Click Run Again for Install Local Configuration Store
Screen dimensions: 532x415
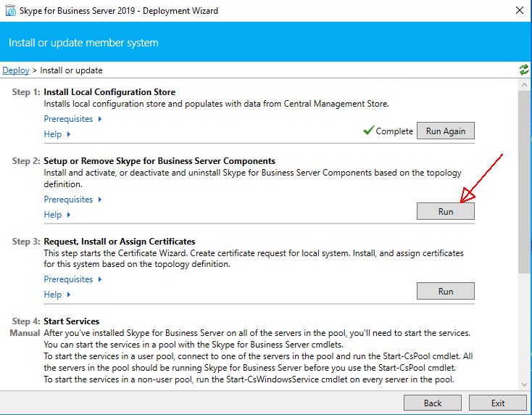[x=446, y=131]
